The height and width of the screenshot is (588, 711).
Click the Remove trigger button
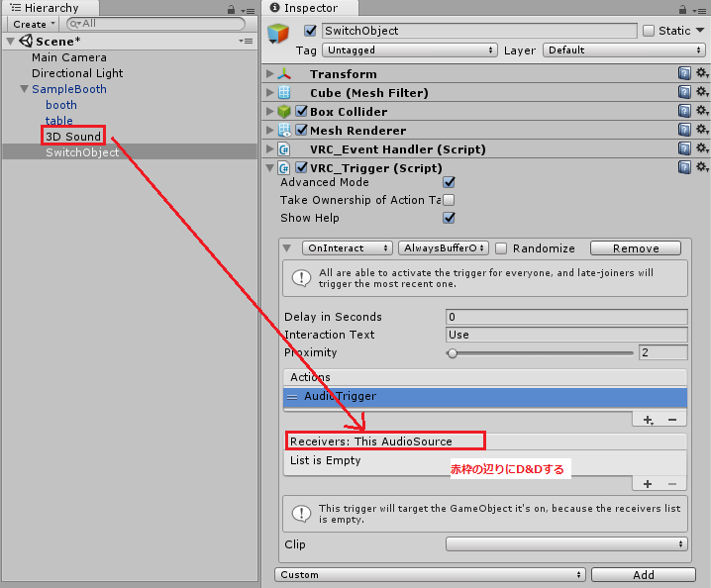(635, 248)
